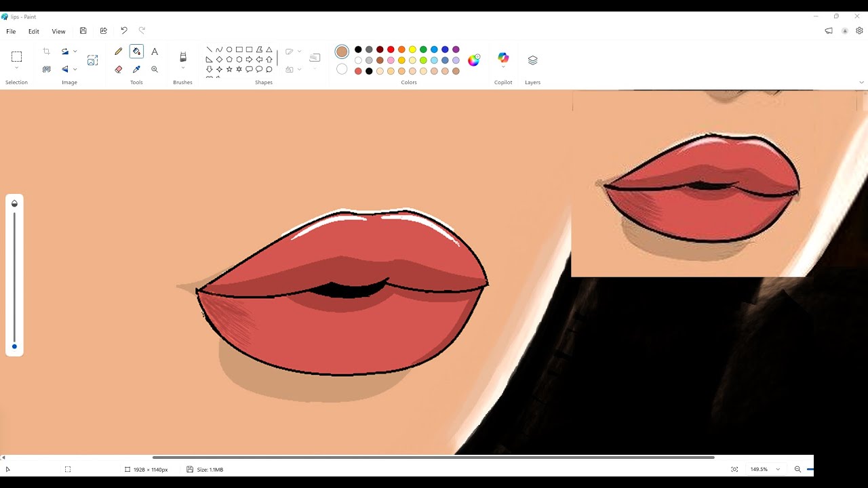868x488 pixels.
Task: Pick the red color swatch
Action: coord(391,49)
